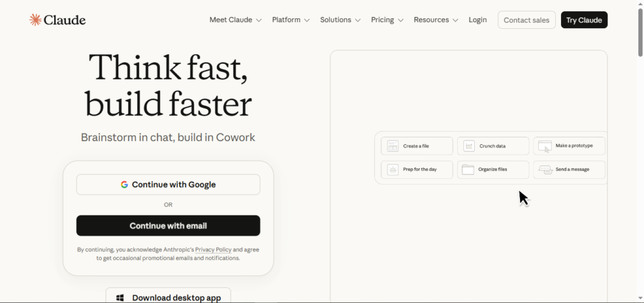Select the Crunch data card
The image size is (644, 303).
[493, 146]
